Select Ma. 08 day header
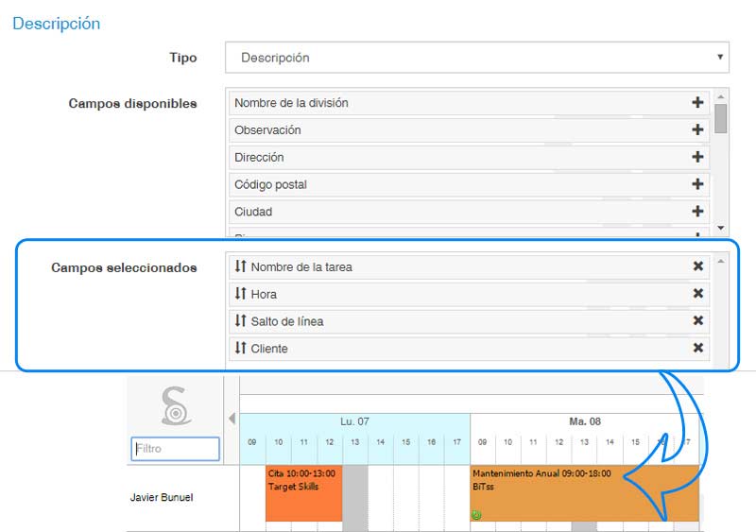The height and width of the screenshot is (532, 756). 585,421
